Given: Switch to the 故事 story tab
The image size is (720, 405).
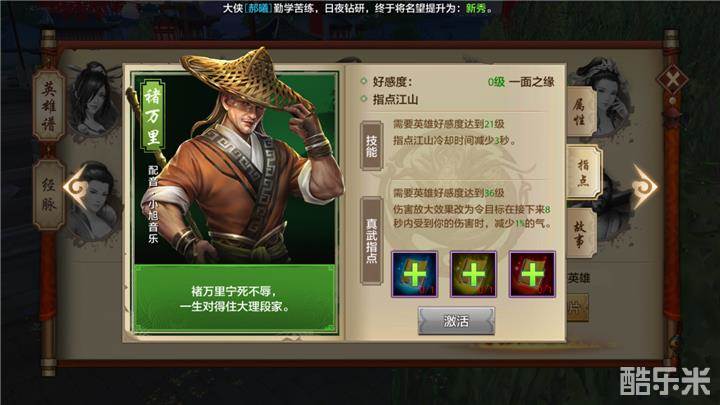Looking at the screenshot, I should [x=580, y=233].
